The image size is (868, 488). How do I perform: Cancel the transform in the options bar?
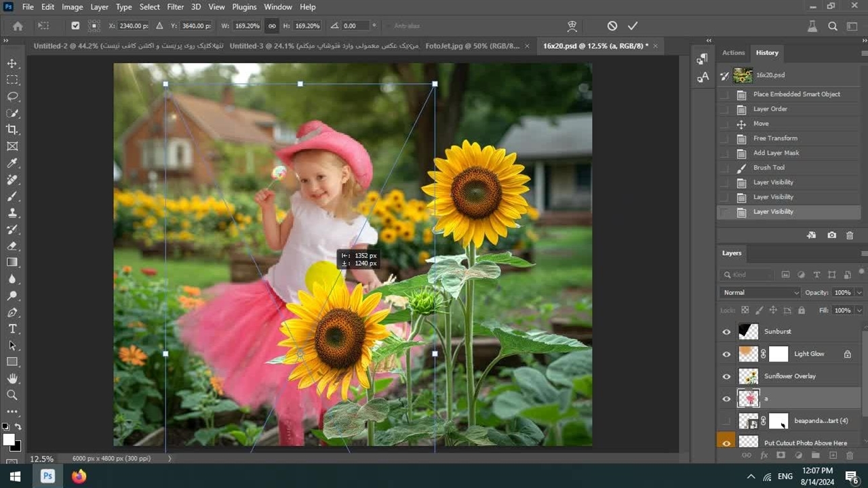[612, 26]
